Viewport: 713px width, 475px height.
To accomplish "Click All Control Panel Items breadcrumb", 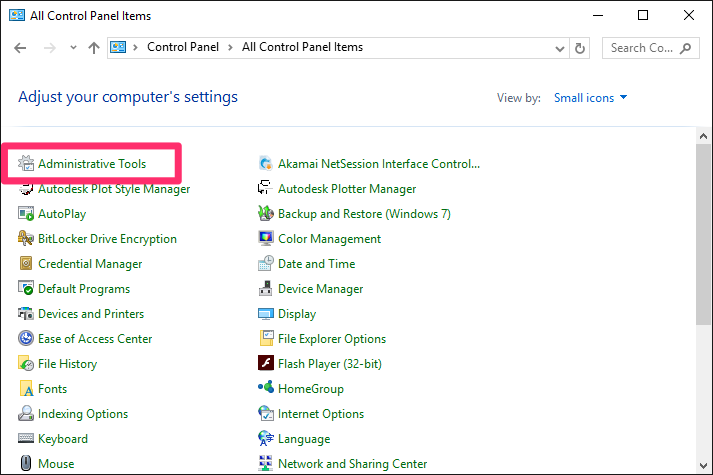I will pyautogui.click(x=302, y=47).
